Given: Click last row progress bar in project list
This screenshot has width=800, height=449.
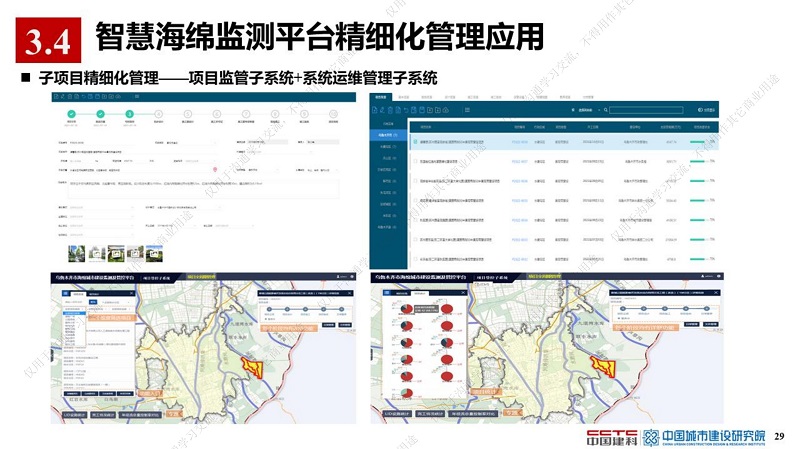Looking at the screenshot, I should click(697, 259).
